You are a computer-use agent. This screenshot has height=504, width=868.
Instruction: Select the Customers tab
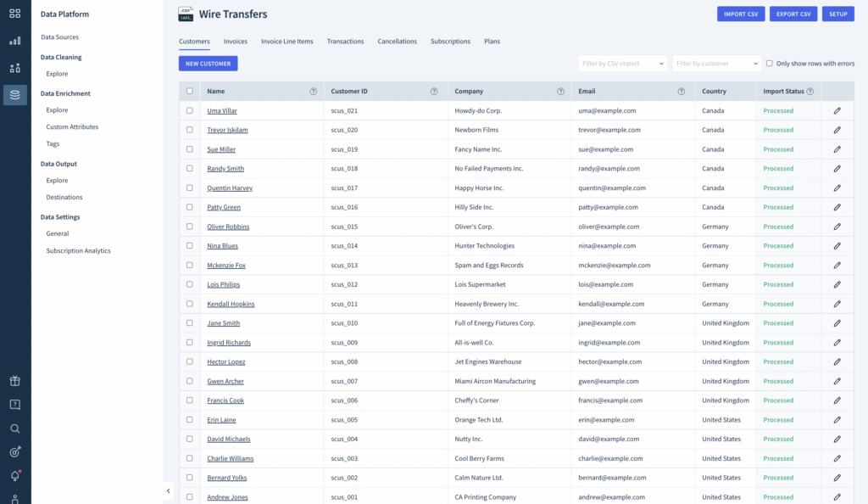coord(194,42)
